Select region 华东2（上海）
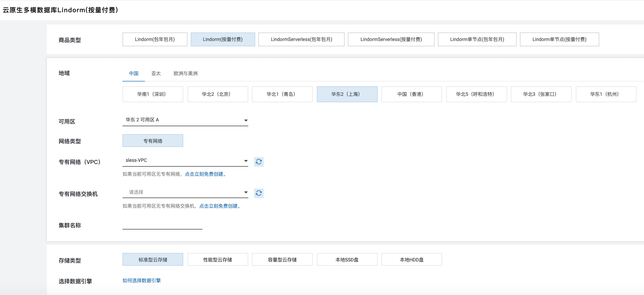This screenshot has height=295, width=644. pos(347,94)
